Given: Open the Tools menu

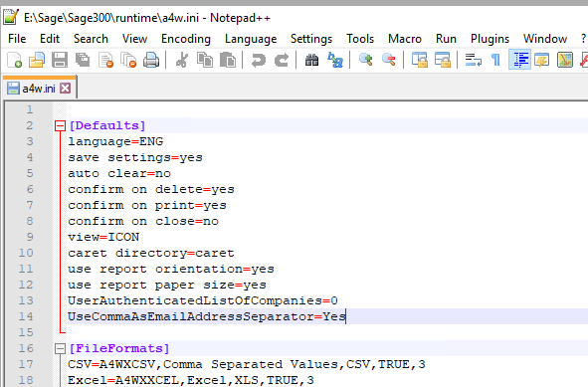Looking at the screenshot, I should 360,39.
